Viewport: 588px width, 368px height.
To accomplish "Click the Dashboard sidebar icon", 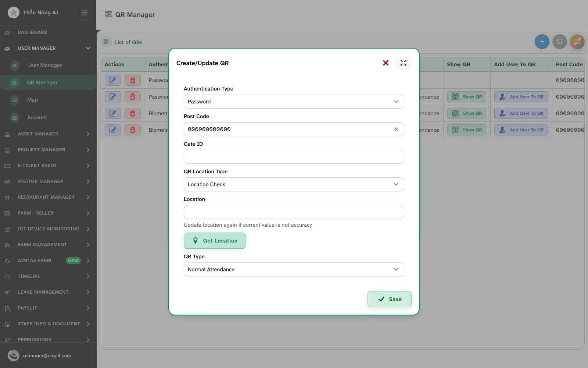I will (7, 33).
